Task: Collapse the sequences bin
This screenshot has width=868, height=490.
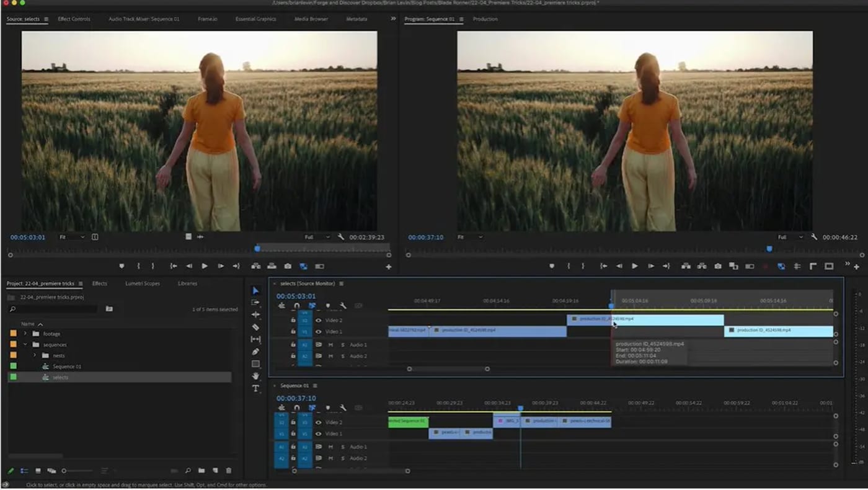Action: point(25,345)
